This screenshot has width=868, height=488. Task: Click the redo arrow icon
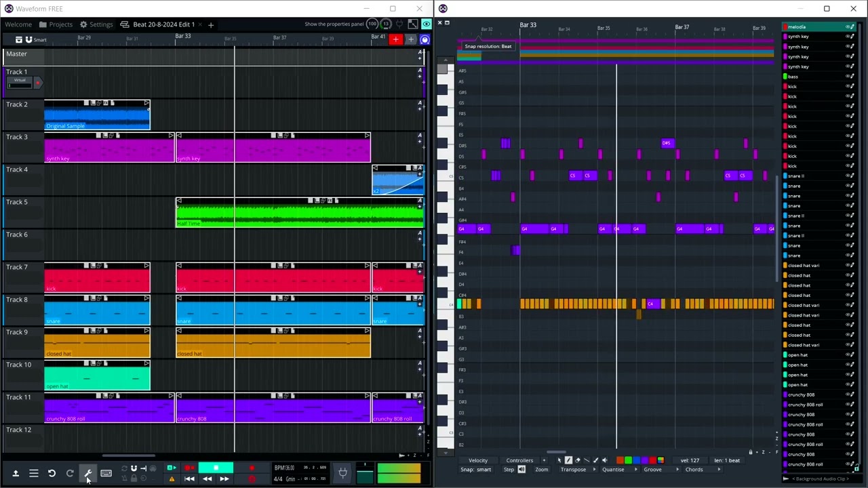click(70, 473)
